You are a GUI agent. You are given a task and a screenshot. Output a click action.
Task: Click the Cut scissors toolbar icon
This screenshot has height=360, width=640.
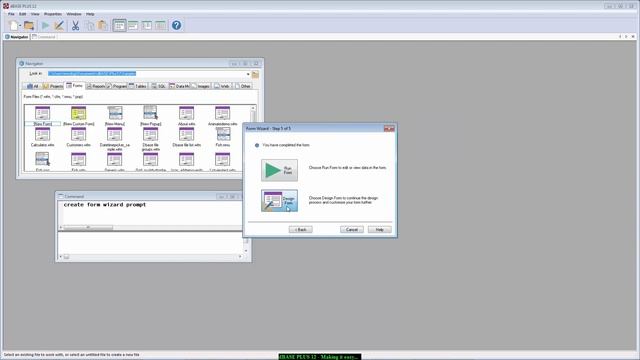coord(76,25)
